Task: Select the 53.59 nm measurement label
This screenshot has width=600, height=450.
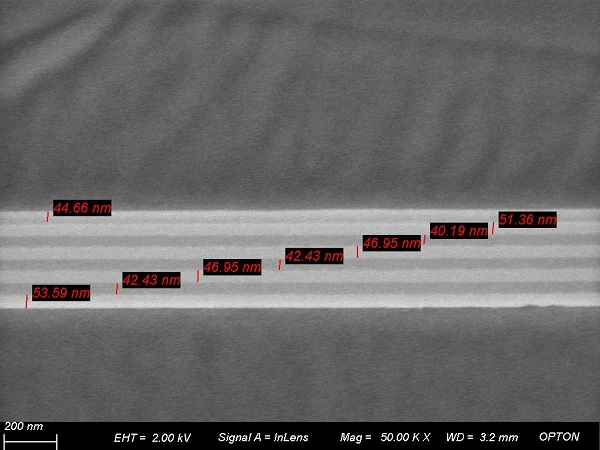Action: coord(61,293)
